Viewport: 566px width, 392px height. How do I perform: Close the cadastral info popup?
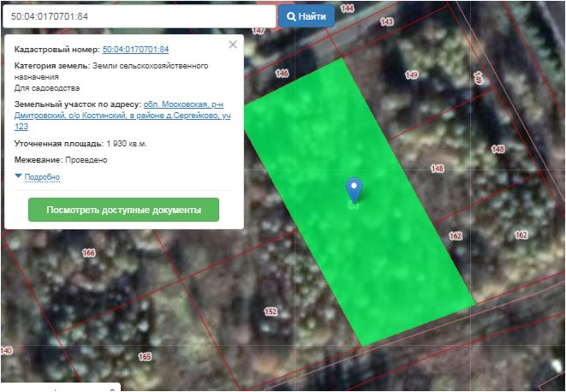click(233, 45)
